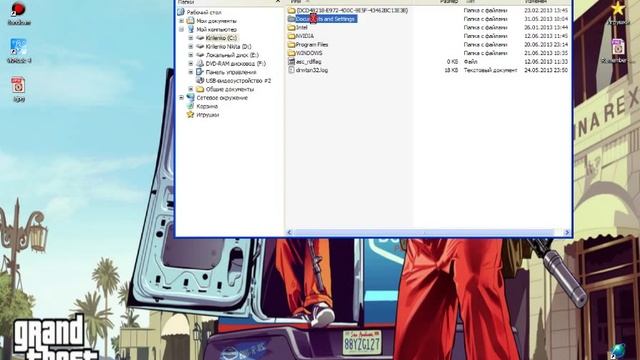Select the USB-видеоустройство #2 camera icon
The image size is (640, 360).
pyautogui.click(x=200, y=80)
